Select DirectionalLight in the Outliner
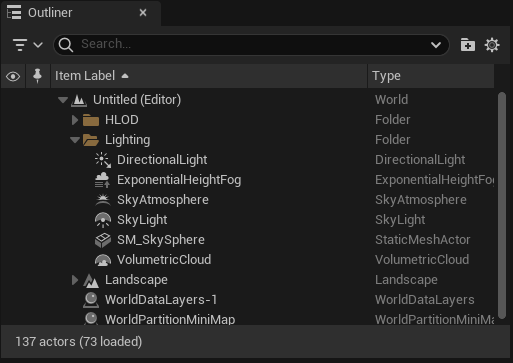 162,160
